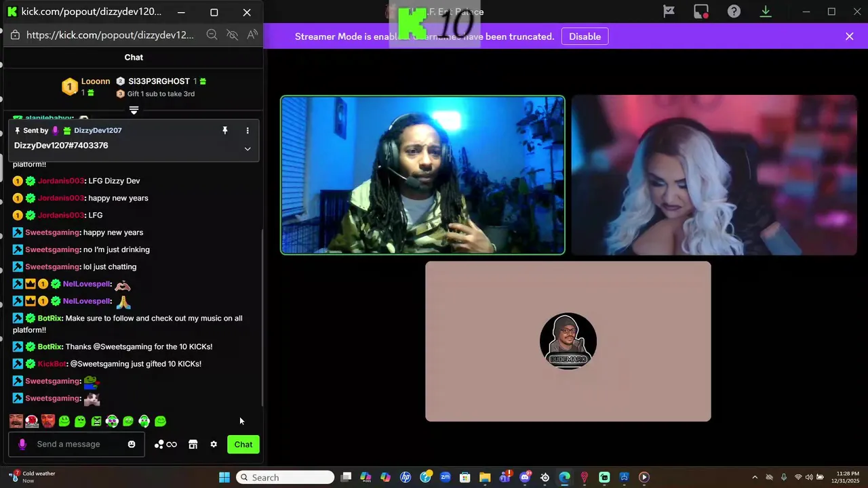
Task: Expand the pinned message chevron
Action: coord(248,148)
